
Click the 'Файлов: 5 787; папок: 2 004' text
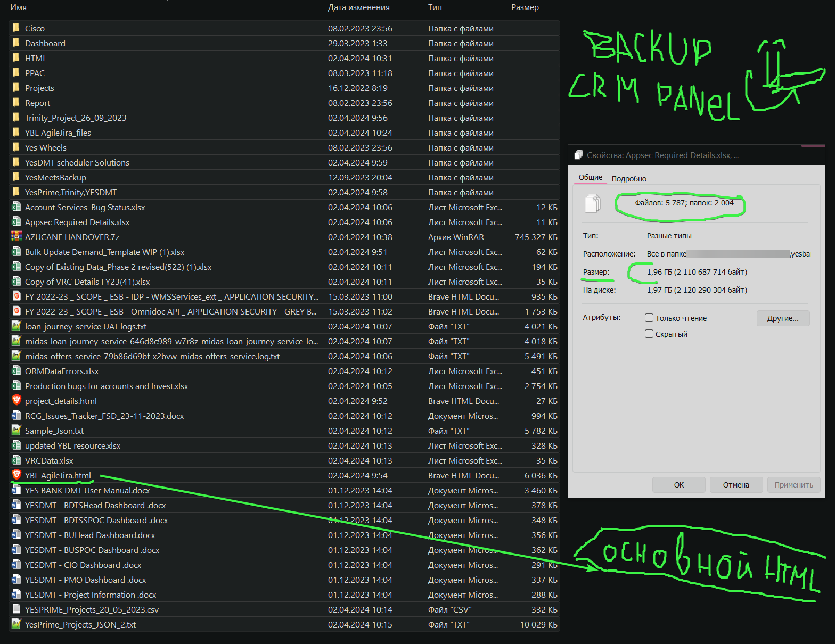[x=684, y=203]
